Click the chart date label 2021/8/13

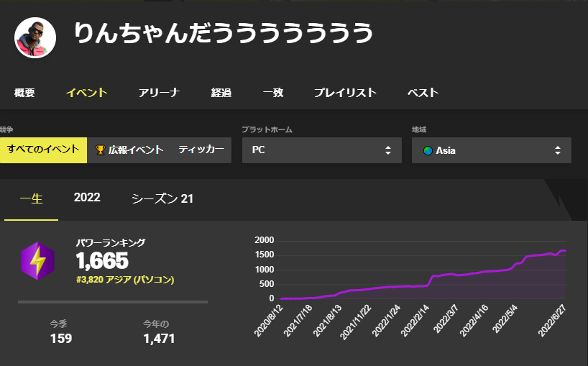327,321
